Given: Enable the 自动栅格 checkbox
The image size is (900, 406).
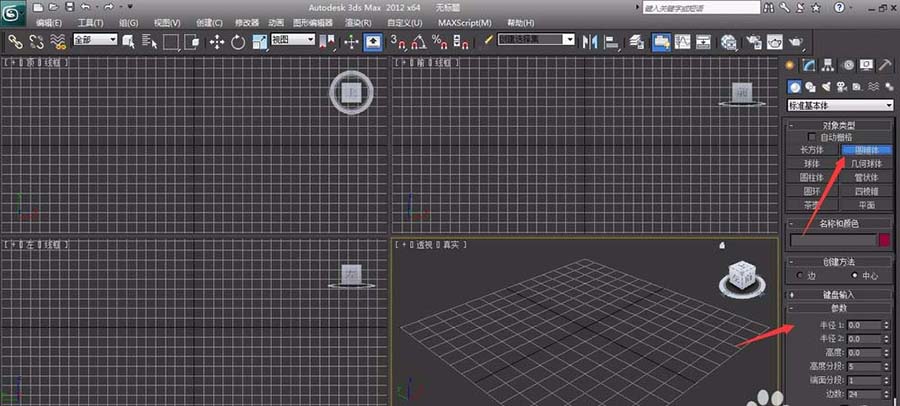Looking at the screenshot, I should [812, 137].
